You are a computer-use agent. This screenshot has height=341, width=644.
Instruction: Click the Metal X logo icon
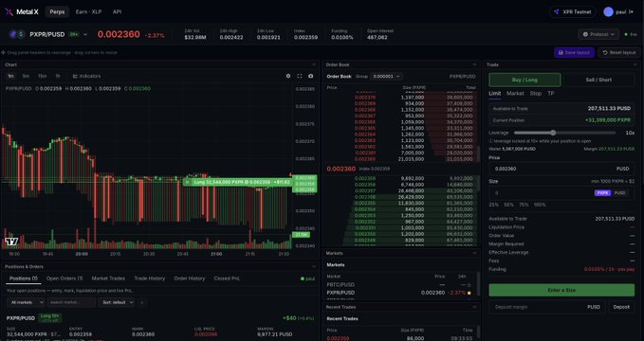point(9,12)
